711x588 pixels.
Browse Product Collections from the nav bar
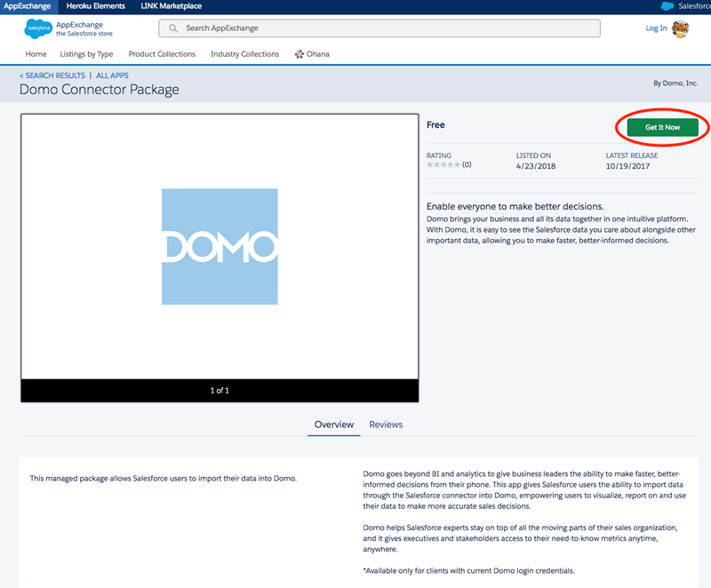[x=162, y=54]
